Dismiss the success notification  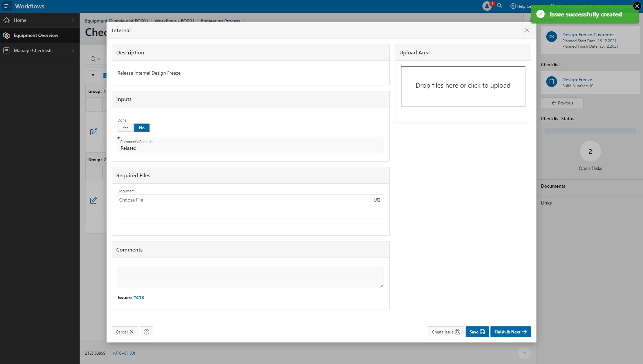point(637,6)
